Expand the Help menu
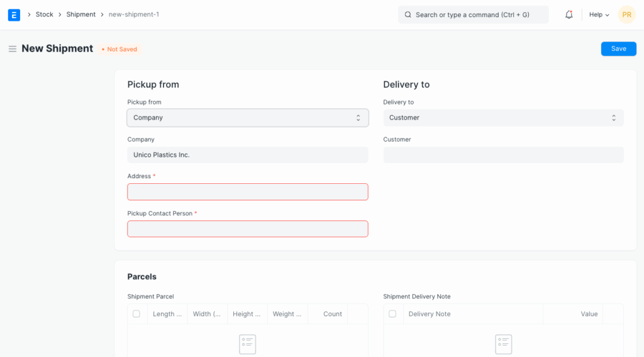This screenshot has height=357, width=644. pyautogui.click(x=599, y=14)
